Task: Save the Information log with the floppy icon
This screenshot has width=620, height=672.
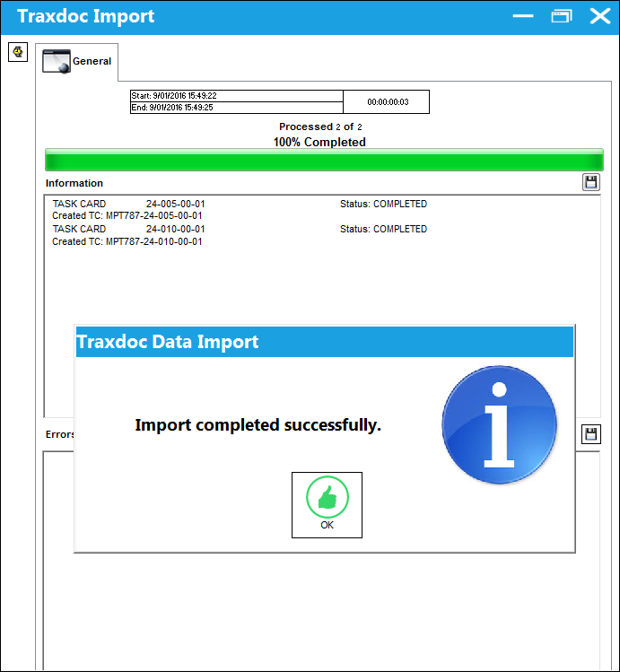Action: (x=591, y=182)
